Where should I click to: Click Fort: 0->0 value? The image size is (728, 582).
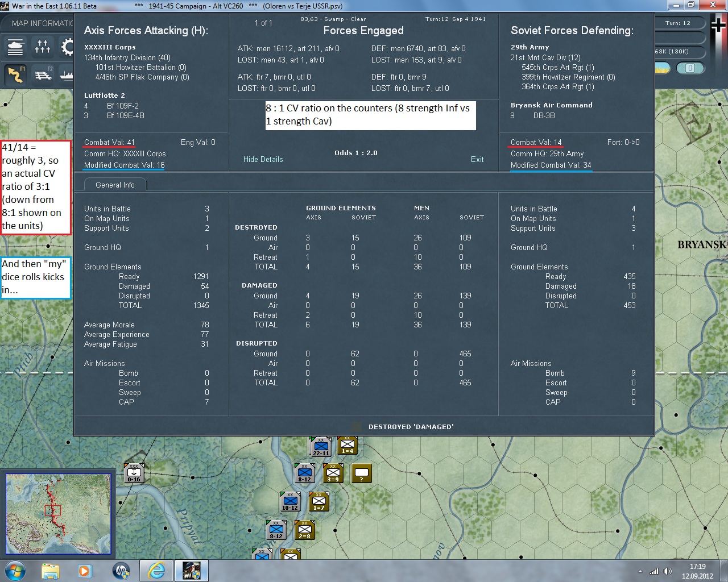(623, 143)
